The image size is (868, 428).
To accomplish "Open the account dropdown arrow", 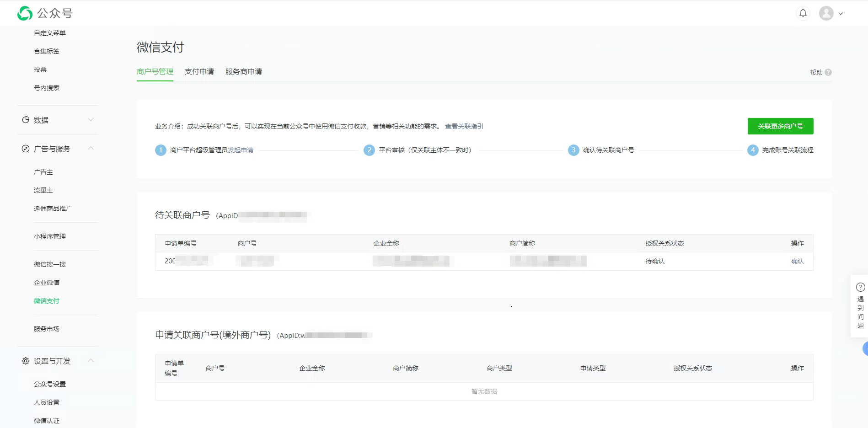I will [x=841, y=14].
